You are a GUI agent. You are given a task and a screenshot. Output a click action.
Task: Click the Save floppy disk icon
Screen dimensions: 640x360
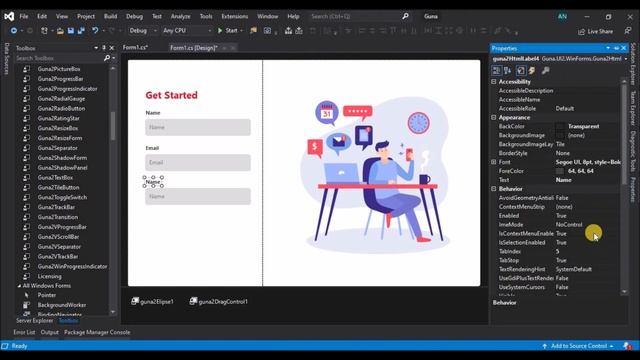tap(71, 31)
